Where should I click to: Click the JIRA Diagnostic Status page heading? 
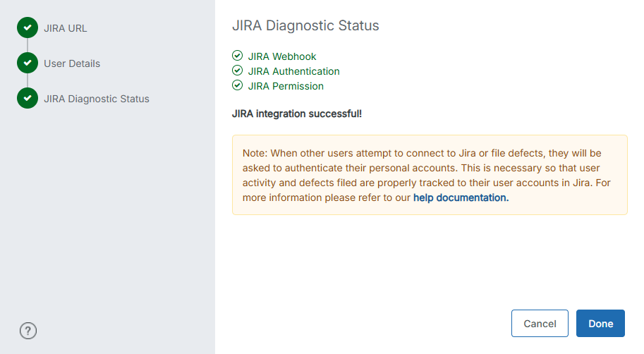click(305, 25)
